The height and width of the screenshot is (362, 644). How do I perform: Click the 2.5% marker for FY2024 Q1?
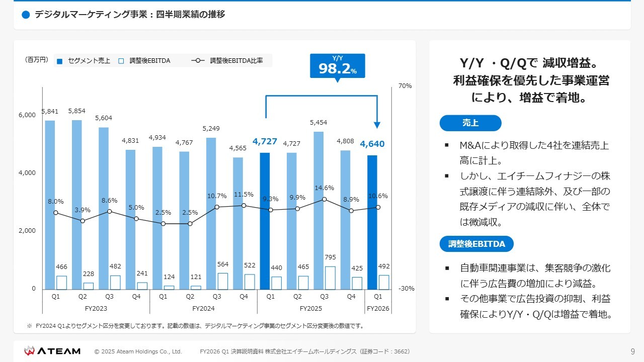(163, 224)
